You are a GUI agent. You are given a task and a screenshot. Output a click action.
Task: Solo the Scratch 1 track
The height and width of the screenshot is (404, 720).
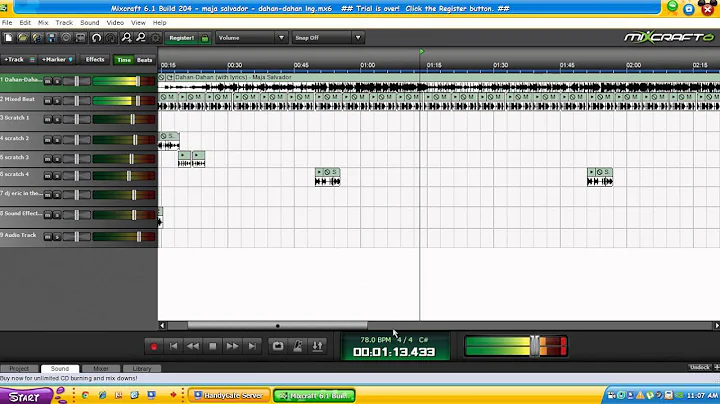56,120
